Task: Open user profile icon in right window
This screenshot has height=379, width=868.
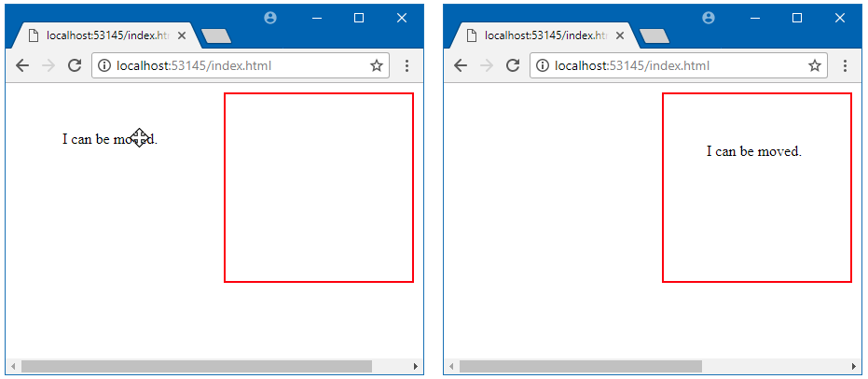Action: [x=709, y=18]
